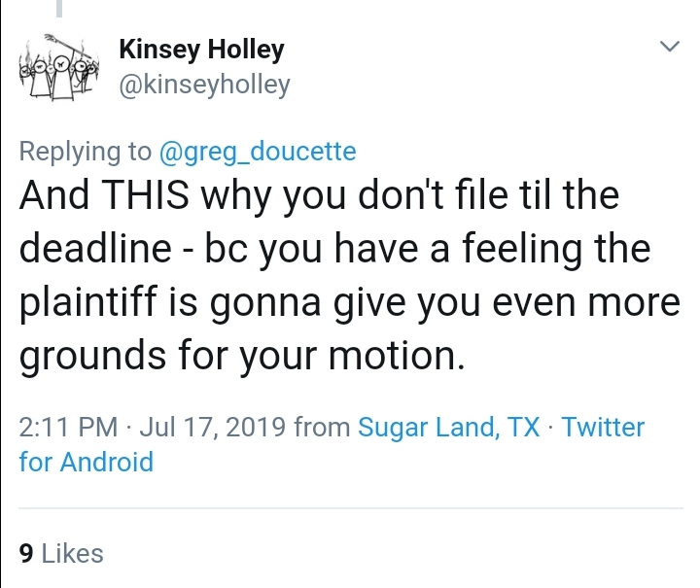The image size is (700, 588).
Task: Select the word 'plaintiff' in the tweet body
Action: (x=87, y=303)
